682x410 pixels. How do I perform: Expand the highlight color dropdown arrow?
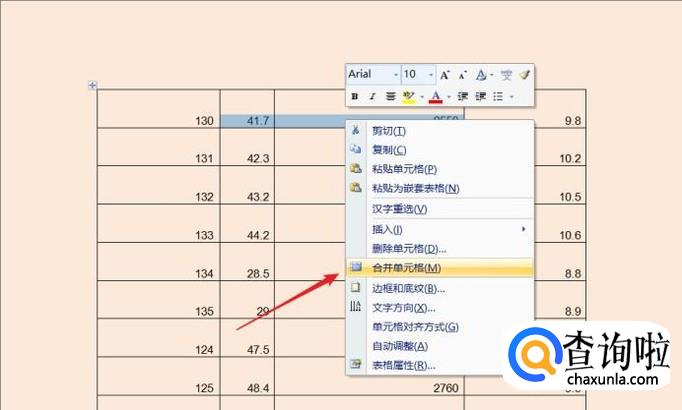point(421,97)
